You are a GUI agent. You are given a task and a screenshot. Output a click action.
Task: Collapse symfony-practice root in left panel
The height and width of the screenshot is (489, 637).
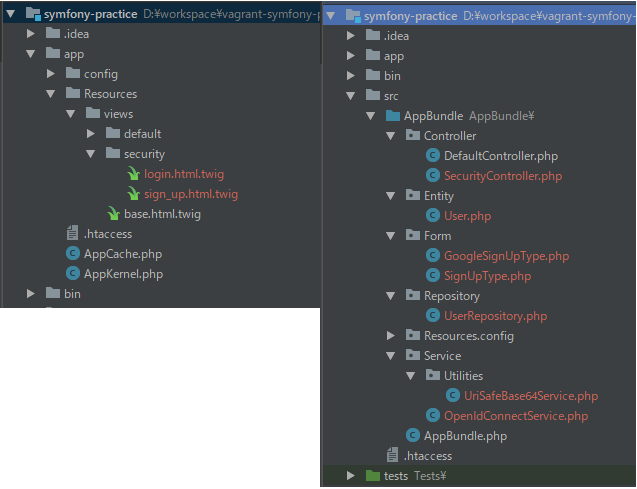[x=11, y=14]
